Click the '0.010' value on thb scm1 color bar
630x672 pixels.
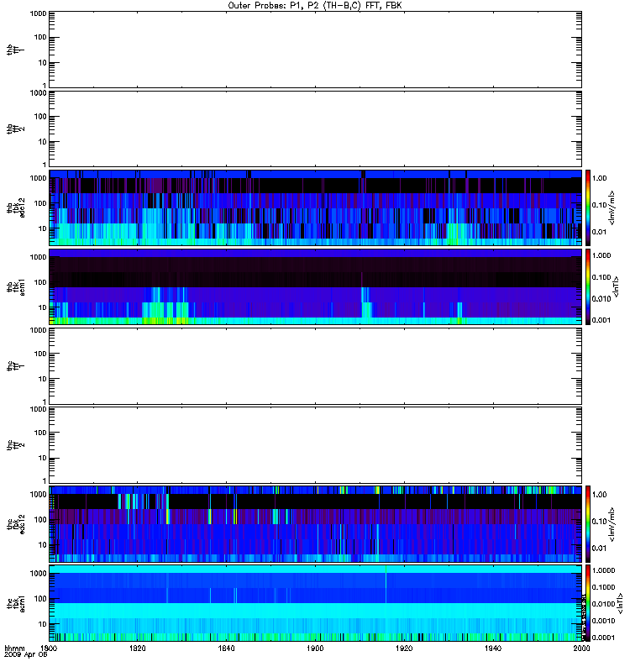(601, 299)
